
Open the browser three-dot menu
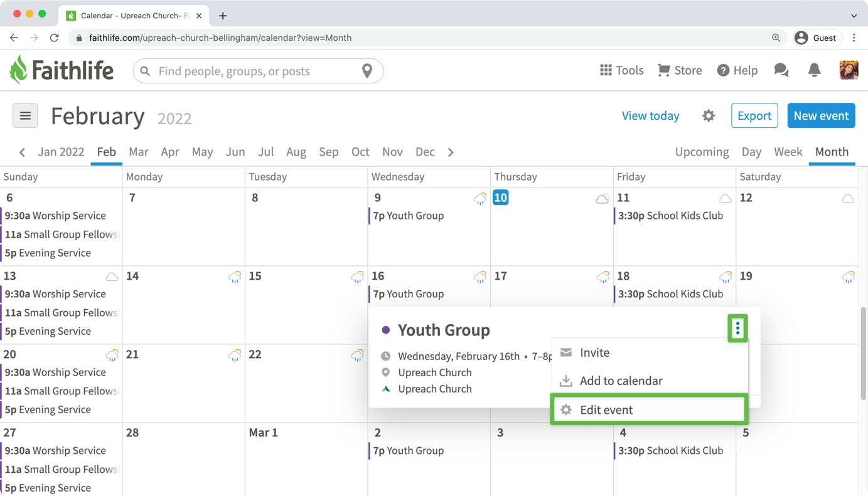[854, 38]
